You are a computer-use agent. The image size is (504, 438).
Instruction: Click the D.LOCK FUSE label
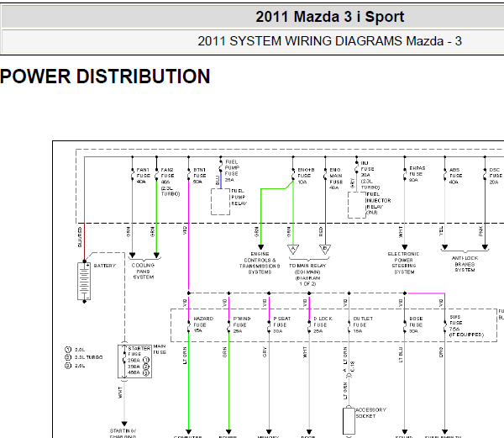323,325
